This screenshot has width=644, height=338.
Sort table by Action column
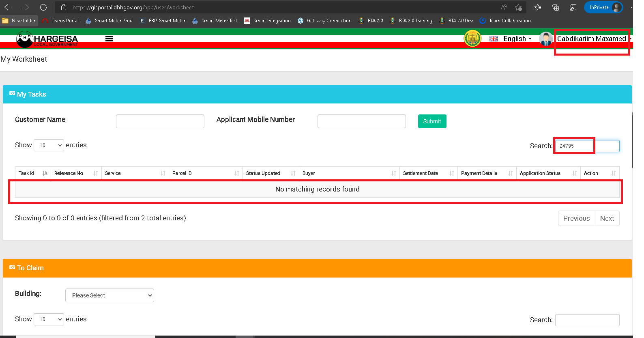click(x=600, y=173)
